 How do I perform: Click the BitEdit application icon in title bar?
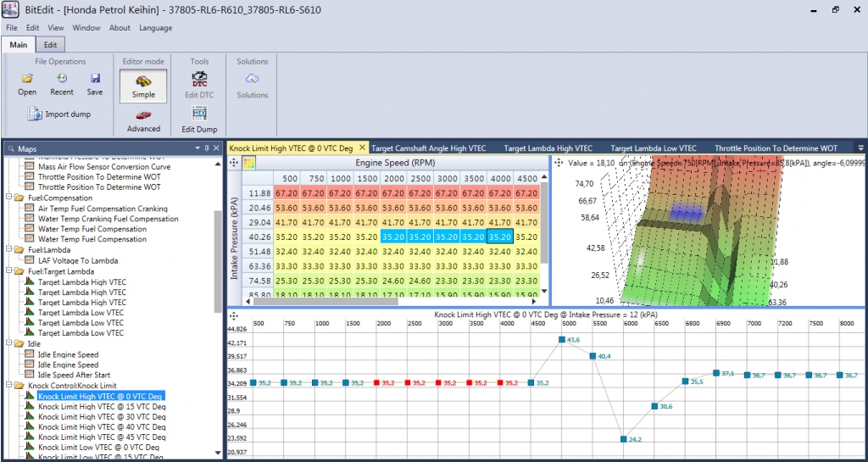(x=11, y=10)
